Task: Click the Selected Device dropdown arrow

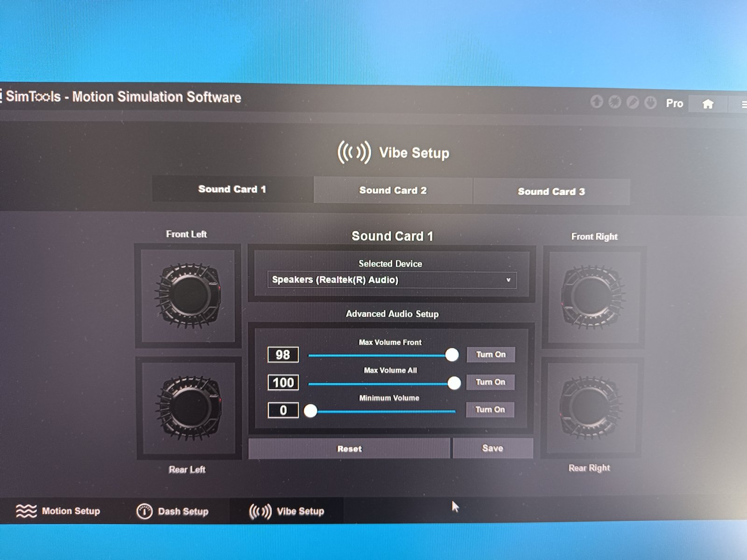Action: (508, 280)
